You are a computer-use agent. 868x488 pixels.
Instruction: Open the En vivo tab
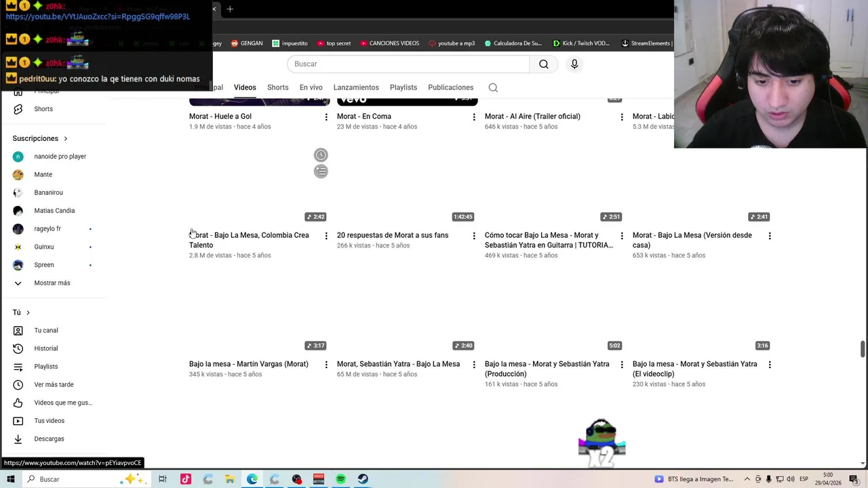point(311,87)
